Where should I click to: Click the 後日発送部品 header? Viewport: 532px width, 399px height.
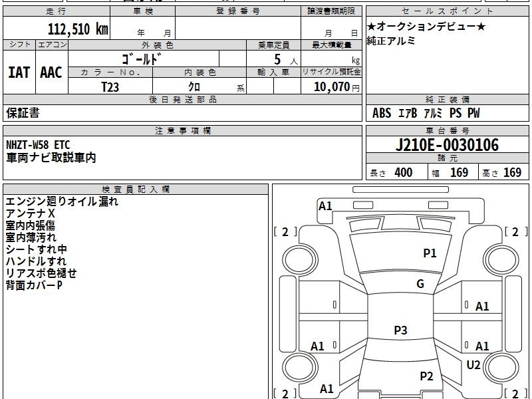click(x=182, y=99)
